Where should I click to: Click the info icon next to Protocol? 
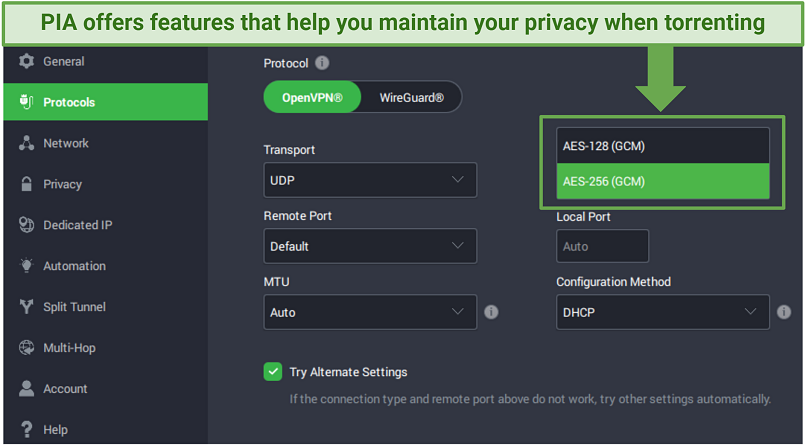(x=322, y=63)
